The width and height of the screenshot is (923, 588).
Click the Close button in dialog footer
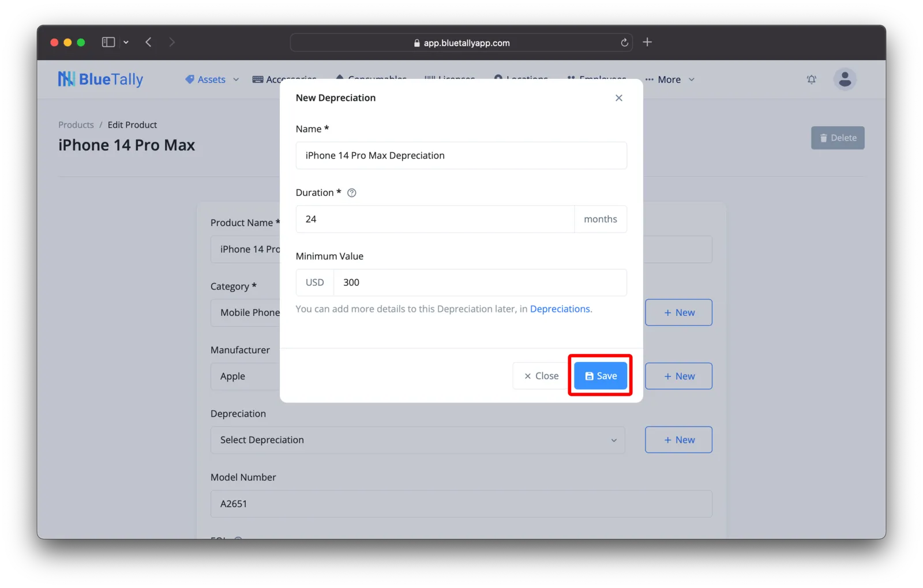tap(541, 376)
